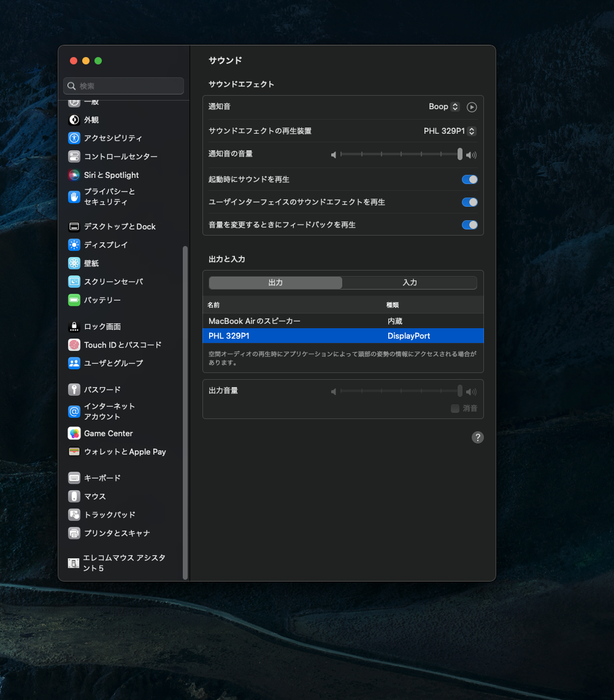614x700 pixels.
Task: Open the アクセシビリティ settings icon
Action: pos(74,138)
